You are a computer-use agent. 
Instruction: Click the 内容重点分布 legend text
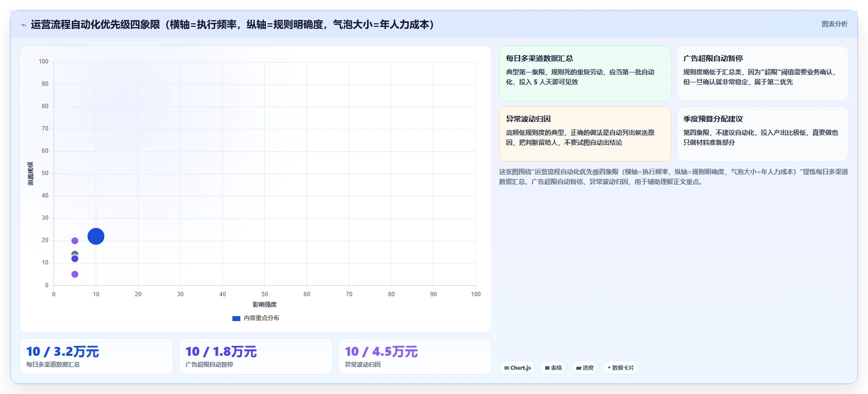click(x=261, y=318)
